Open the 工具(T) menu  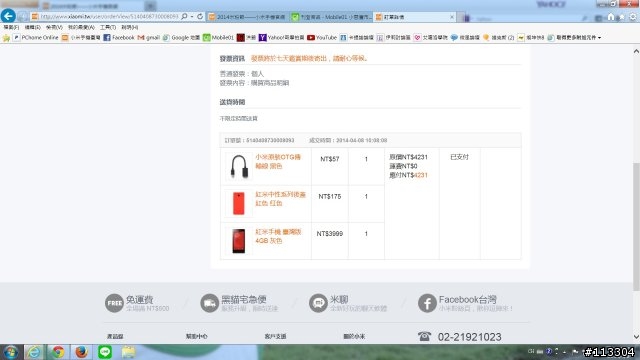pyautogui.click(x=108, y=27)
